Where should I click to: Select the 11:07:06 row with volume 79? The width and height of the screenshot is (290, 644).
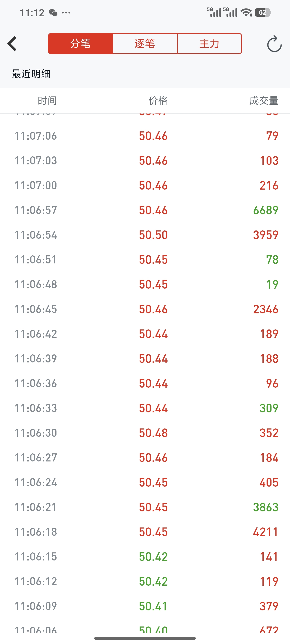145,136
